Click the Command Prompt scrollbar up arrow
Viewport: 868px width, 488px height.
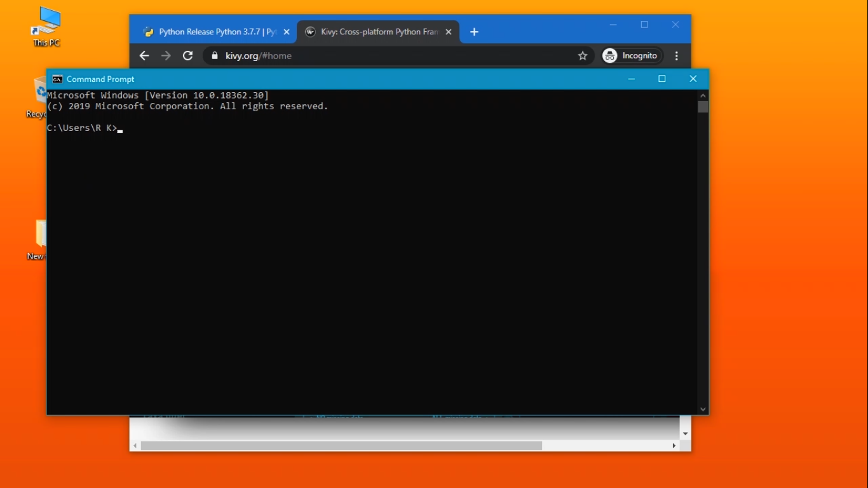coord(703,94)
